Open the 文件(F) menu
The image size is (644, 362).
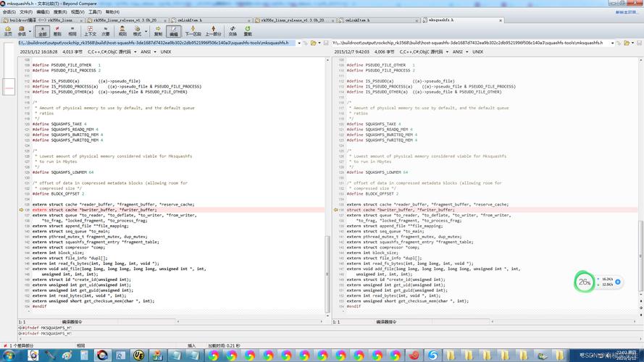[x=26, y=12]
